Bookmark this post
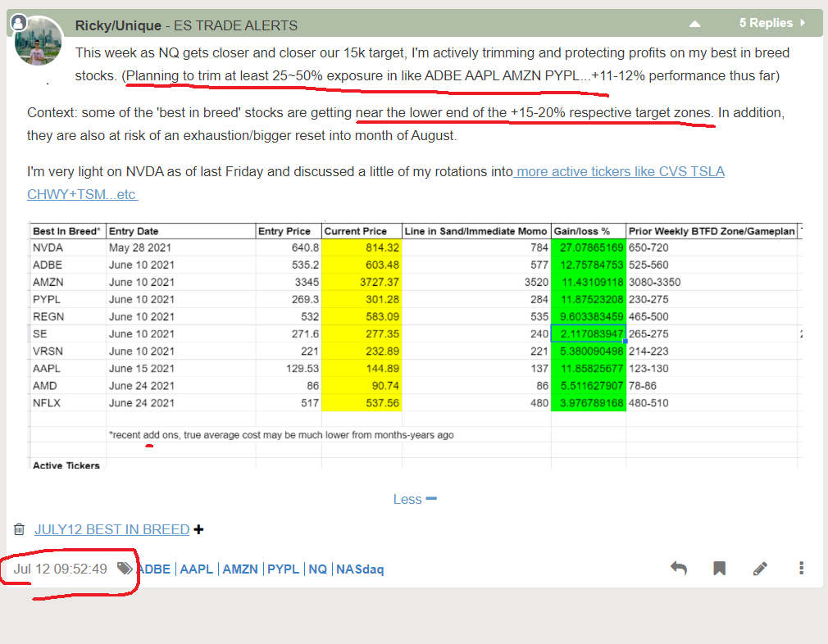This screenshot has height=644, width=828. [x=719, y=569]
